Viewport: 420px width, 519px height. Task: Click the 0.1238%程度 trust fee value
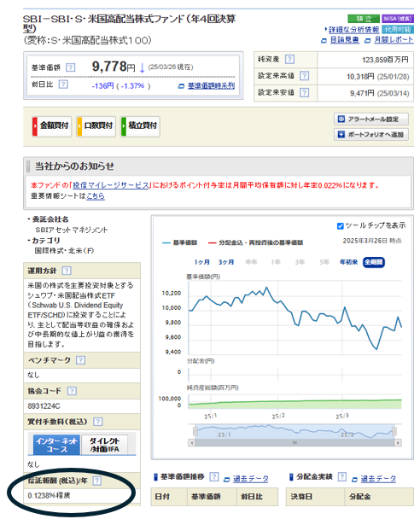pos(49,495)
